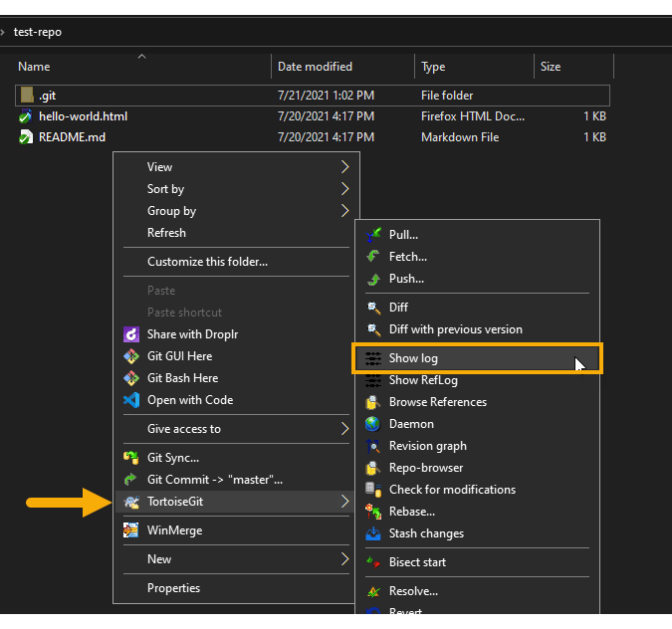This screenshot has height=629, width=672.
Task: Click the Daemon globe icon
Action: (x=373, y=424)
